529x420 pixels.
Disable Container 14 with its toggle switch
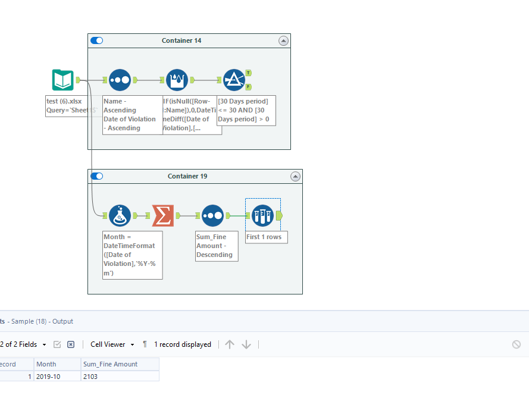(x=96, y=40)
